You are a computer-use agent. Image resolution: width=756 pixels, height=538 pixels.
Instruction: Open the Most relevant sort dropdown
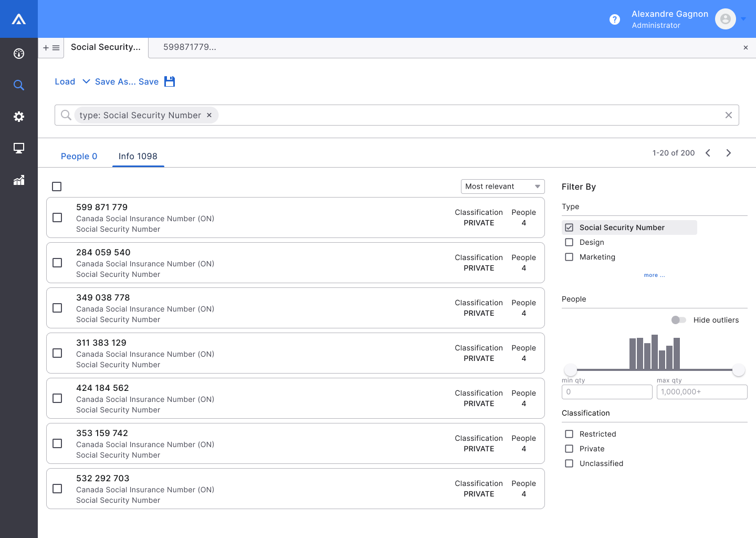(502, 187)
